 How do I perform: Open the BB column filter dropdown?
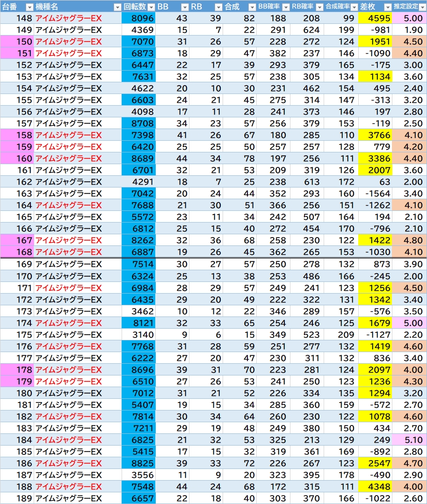coord(185,7)
